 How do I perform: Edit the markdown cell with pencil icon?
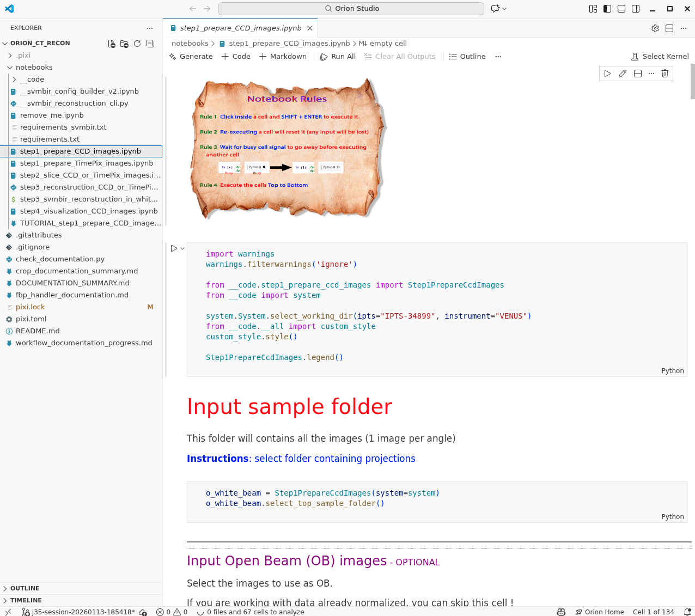[x=623, y=74]
